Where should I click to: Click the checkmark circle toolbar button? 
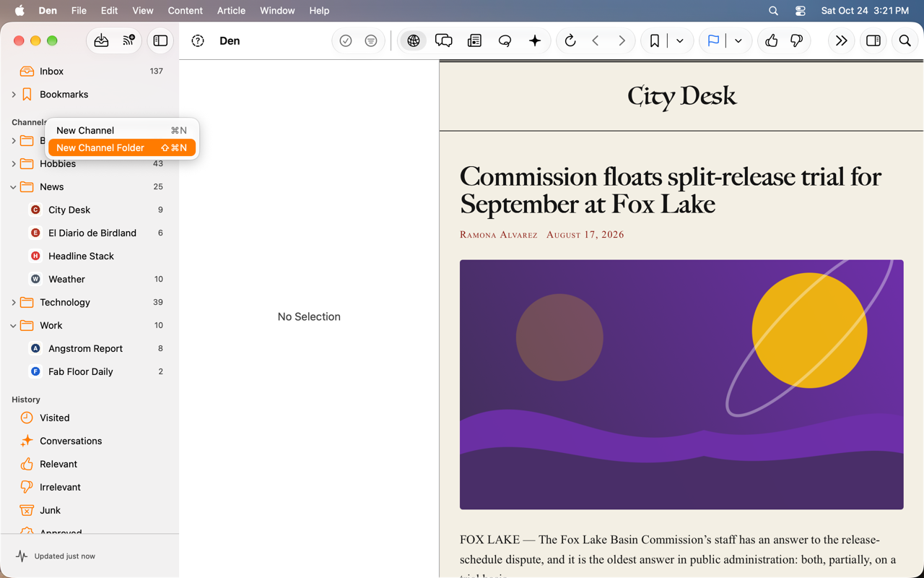(x=346, y=41)
